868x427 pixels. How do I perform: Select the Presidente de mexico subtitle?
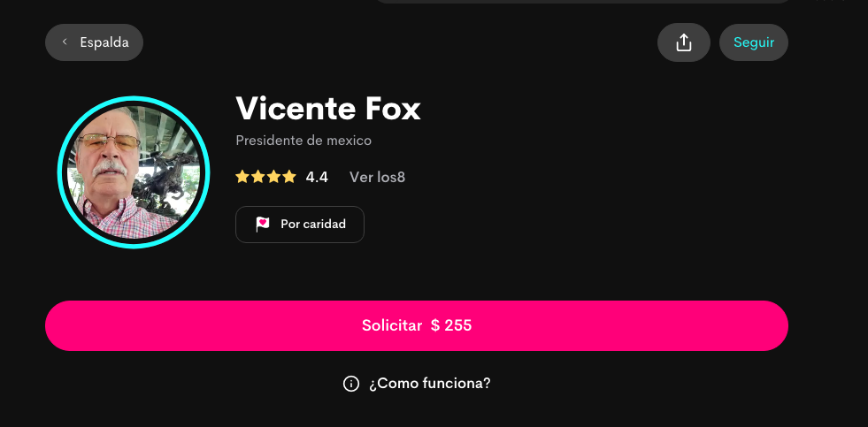303,141
